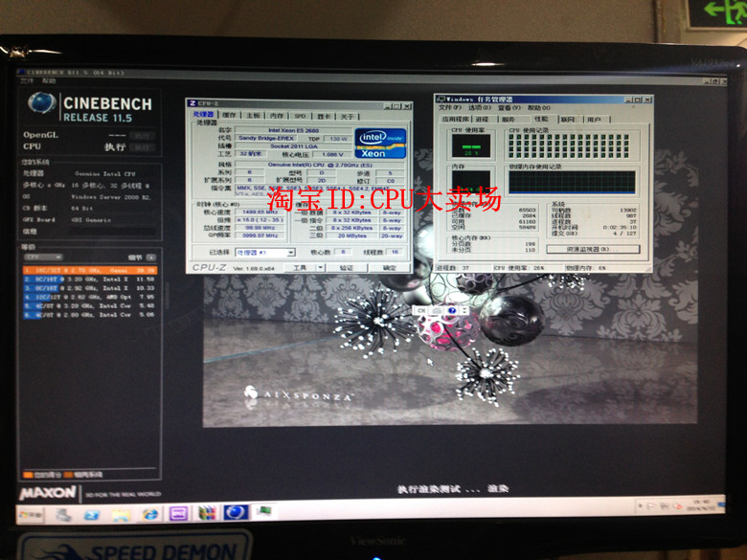Screen dimensions: 747x560
Task: Switch to CPU-Z 主板 tab
Action: [253, 115]
